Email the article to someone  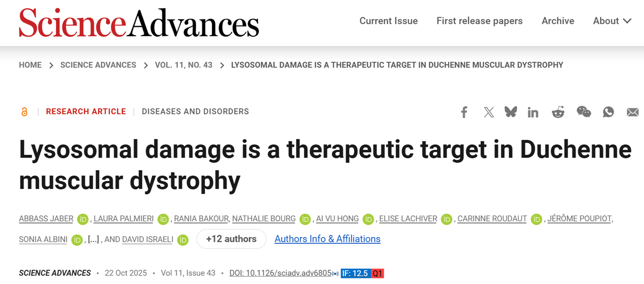pyautogui.click(x=632, y=112)
